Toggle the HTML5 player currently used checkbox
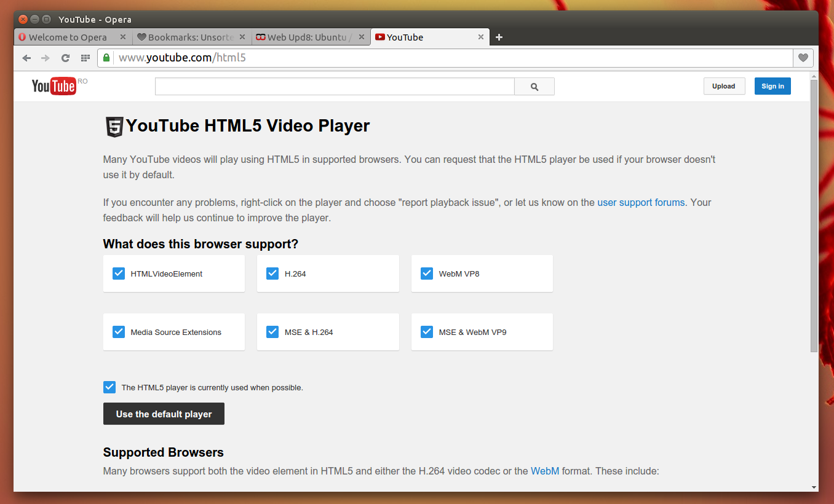 pos(109,387)
